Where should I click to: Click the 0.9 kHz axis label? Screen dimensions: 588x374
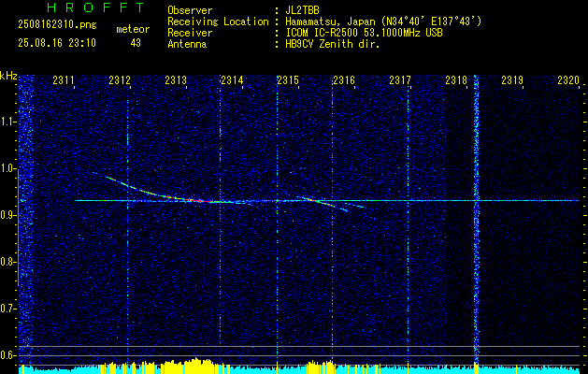(8, 215)
